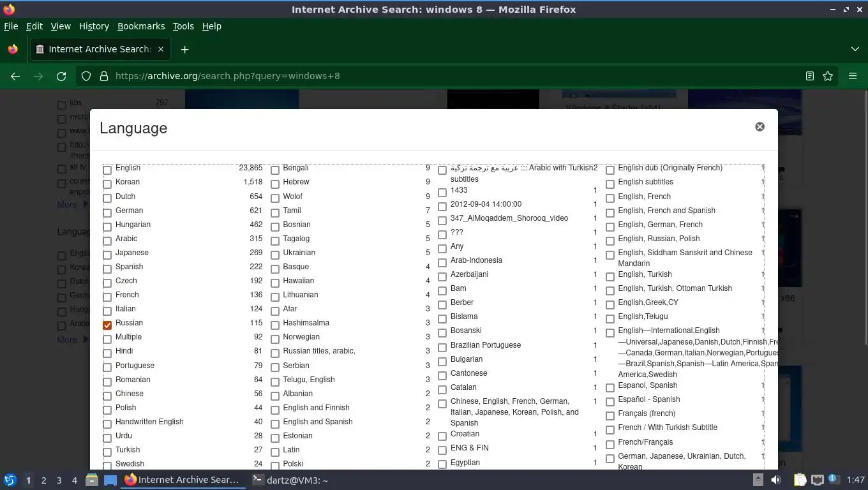Click the English and Finnish label

click(317, 408)
